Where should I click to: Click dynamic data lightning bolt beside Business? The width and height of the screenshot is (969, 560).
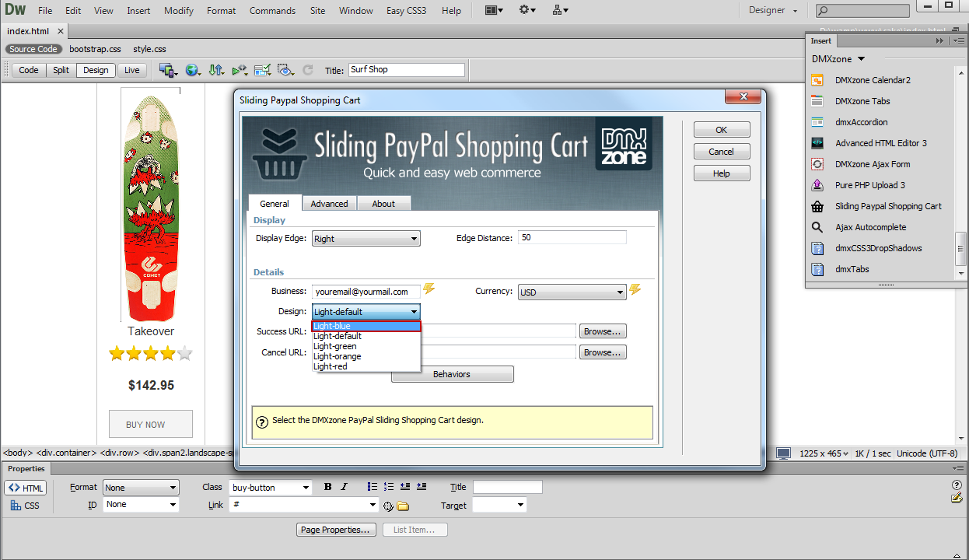click(x=429, y=289)
